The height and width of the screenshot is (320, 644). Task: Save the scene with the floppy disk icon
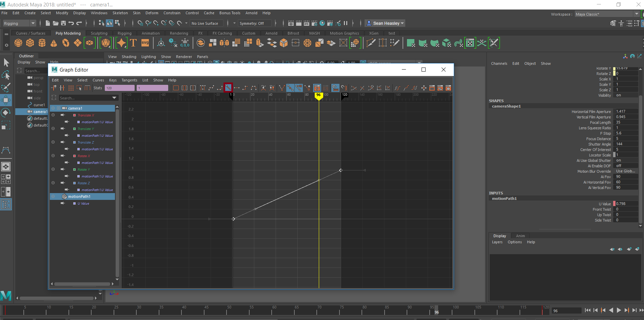63,23
